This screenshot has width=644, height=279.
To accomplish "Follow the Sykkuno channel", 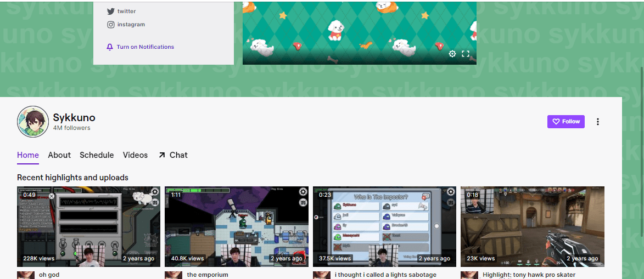I will [x=565, y=122].
